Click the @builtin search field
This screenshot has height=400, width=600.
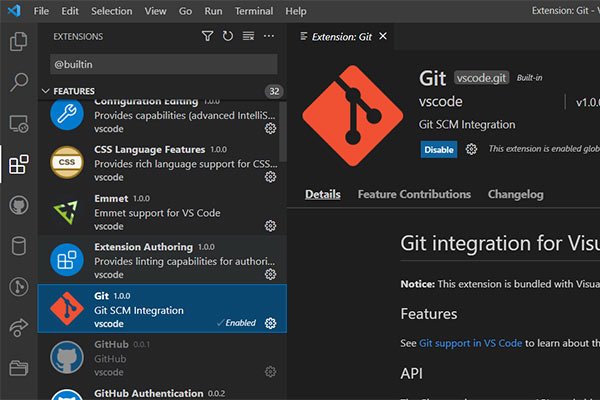pyautogui.click(x=164, y=64)
